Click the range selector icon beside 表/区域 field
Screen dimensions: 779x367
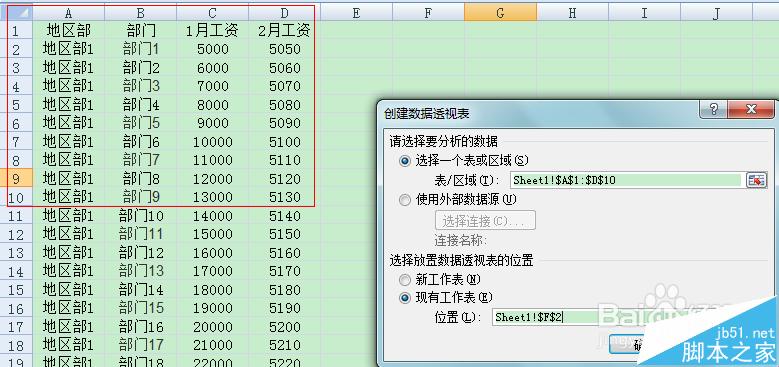pos(756,180)
